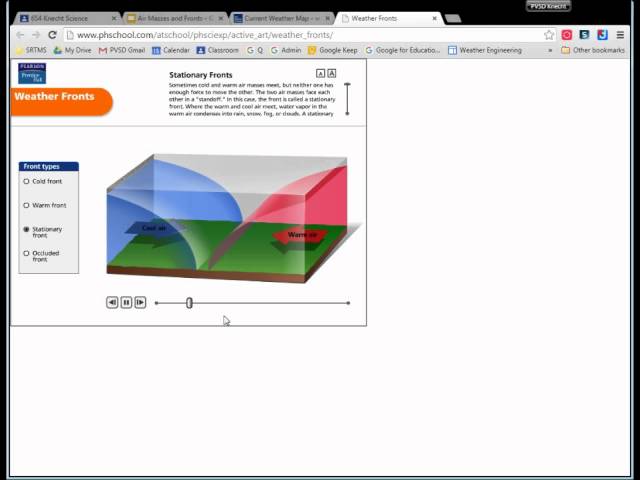The width and height of the screenshot is (640, 480).
Task: Go back using the browser back arrow
Action: [20, 35]
